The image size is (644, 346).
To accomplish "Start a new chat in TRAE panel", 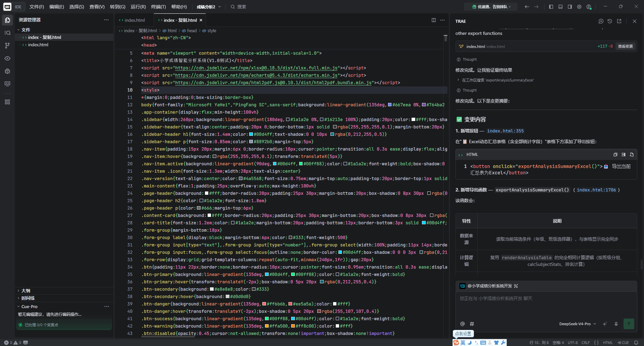I will 601,21.
